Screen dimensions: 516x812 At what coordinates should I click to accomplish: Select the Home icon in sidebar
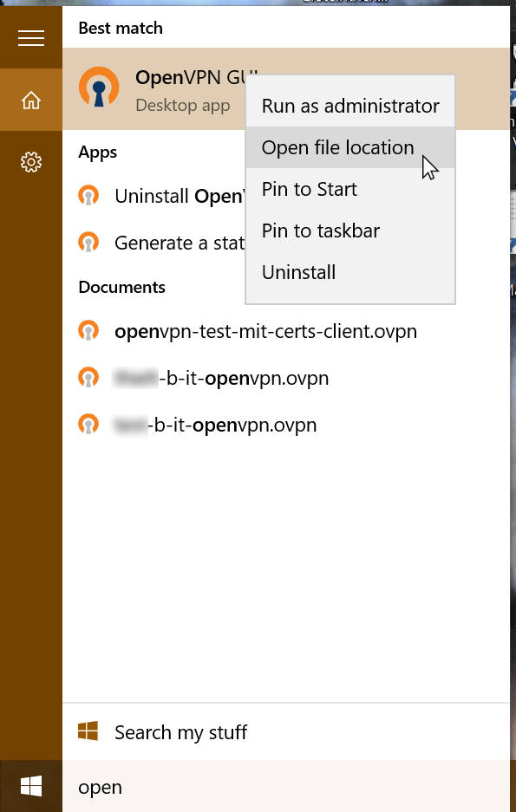point(31,100)
